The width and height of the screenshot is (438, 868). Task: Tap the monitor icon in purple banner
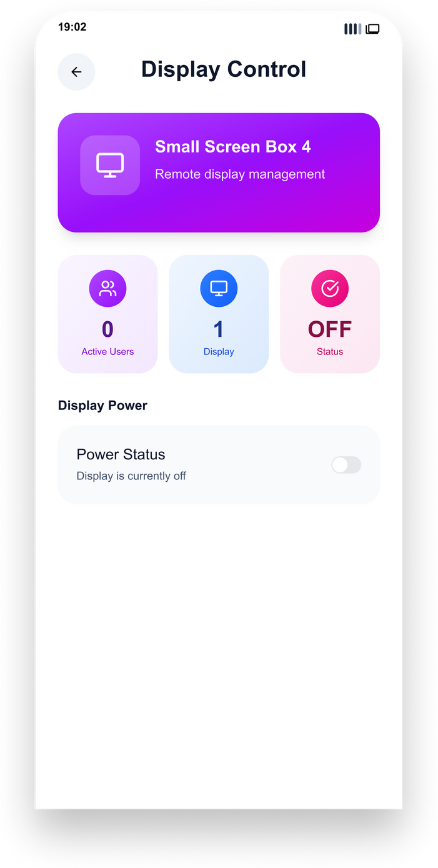click(110, 165)
